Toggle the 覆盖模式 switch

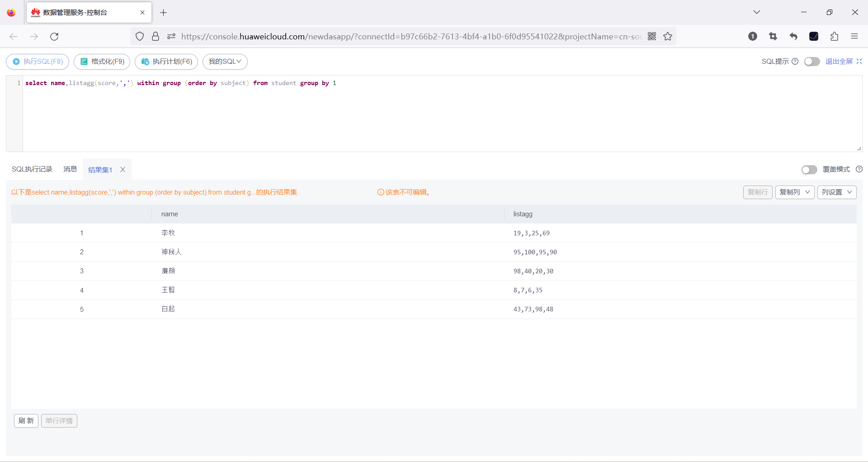click(x=809, y=169)
